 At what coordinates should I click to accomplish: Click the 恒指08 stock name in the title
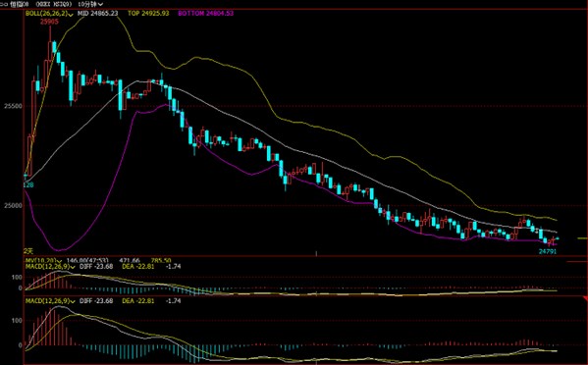(x=20, y=4)
